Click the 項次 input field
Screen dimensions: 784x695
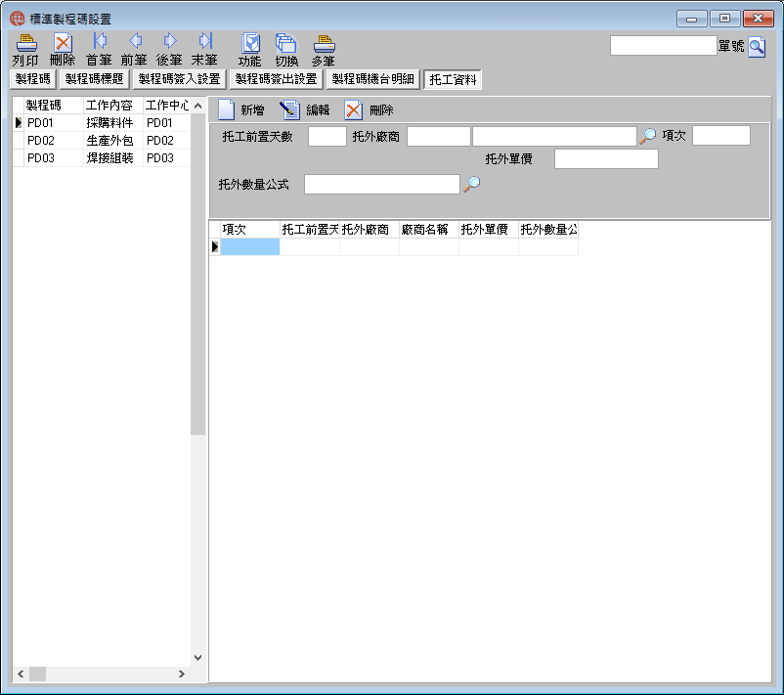(x=721, y=136)
